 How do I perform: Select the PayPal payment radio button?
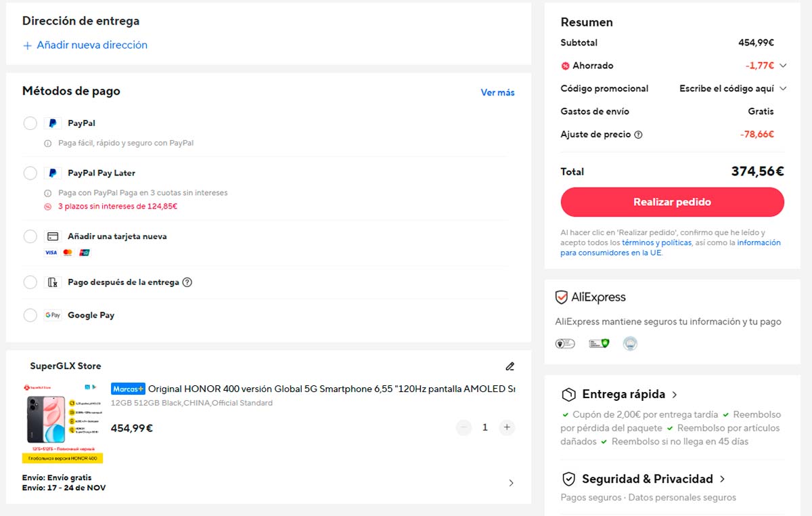30,123
